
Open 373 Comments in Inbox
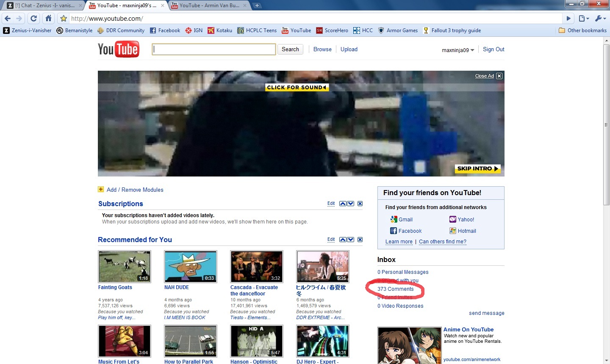[x=396, y=289]
